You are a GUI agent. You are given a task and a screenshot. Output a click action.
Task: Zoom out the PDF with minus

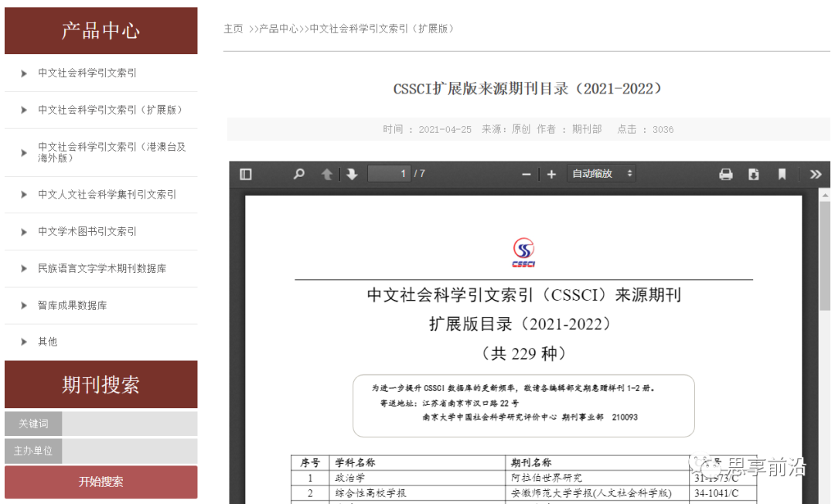point(527,174)
